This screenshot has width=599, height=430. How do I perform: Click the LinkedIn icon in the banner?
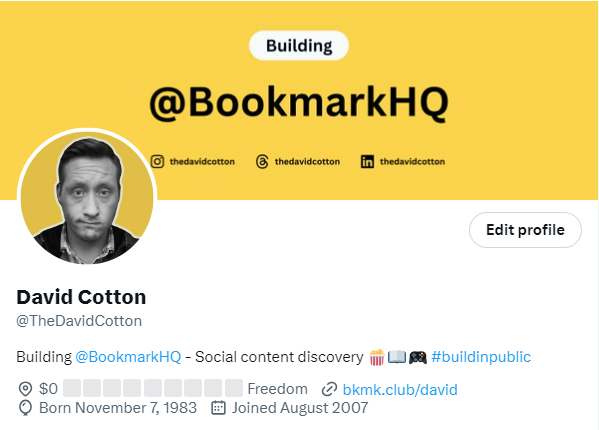click(367, 162)
